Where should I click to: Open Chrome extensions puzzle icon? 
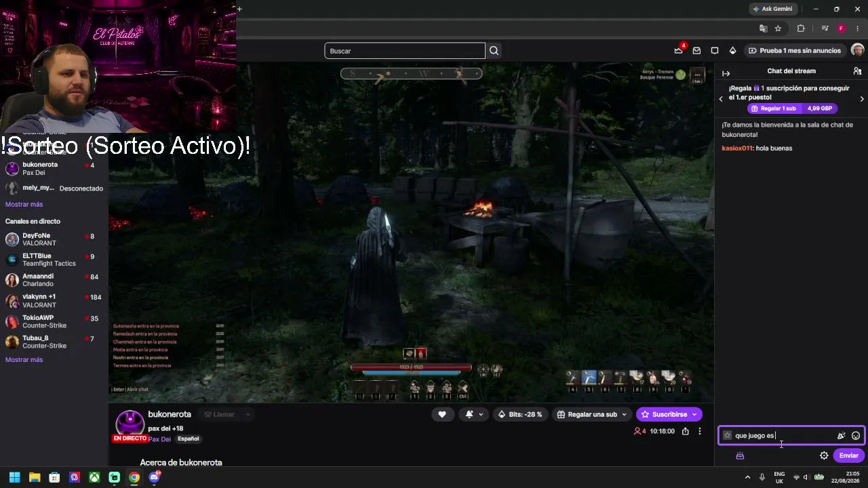tap(801, 28)
